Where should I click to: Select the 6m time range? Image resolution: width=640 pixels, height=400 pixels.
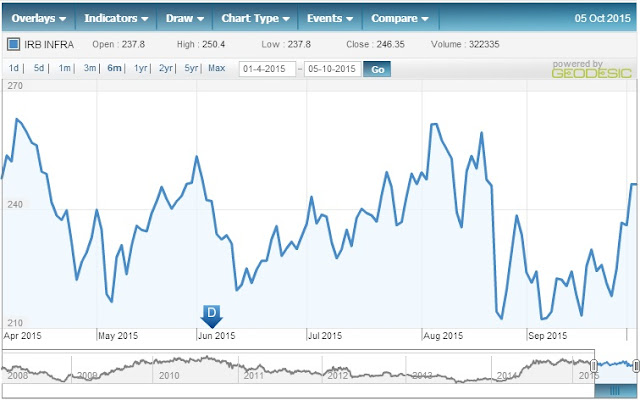tap(114, 68)
